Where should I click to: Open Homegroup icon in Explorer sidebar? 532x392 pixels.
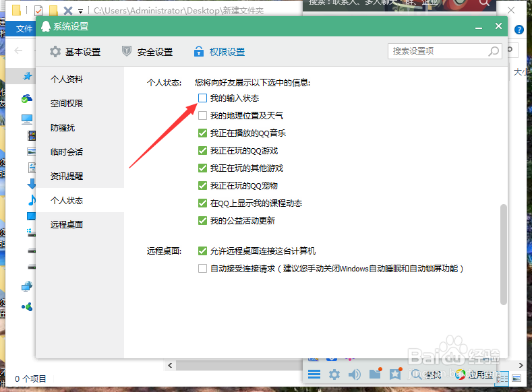coord(27,307)
